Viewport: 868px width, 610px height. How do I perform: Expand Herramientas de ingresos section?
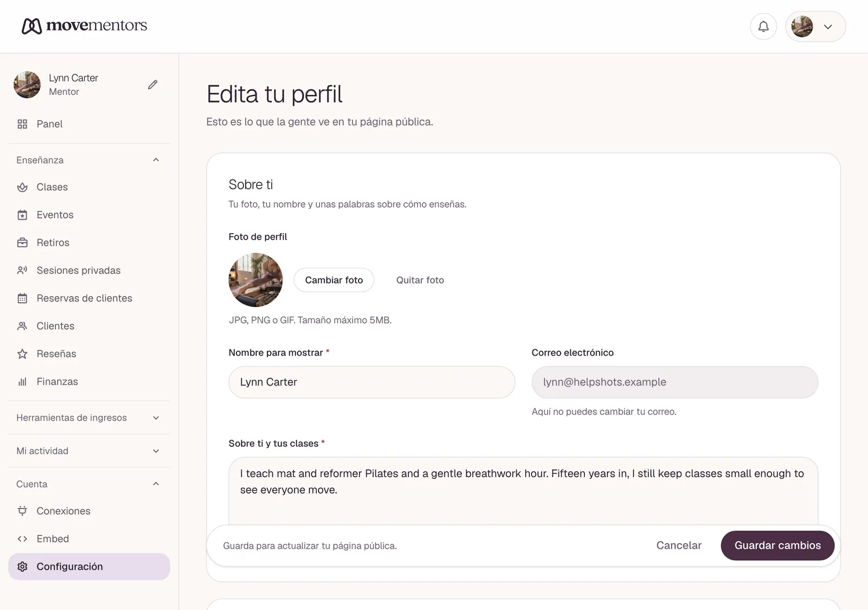tap(89, 418)
